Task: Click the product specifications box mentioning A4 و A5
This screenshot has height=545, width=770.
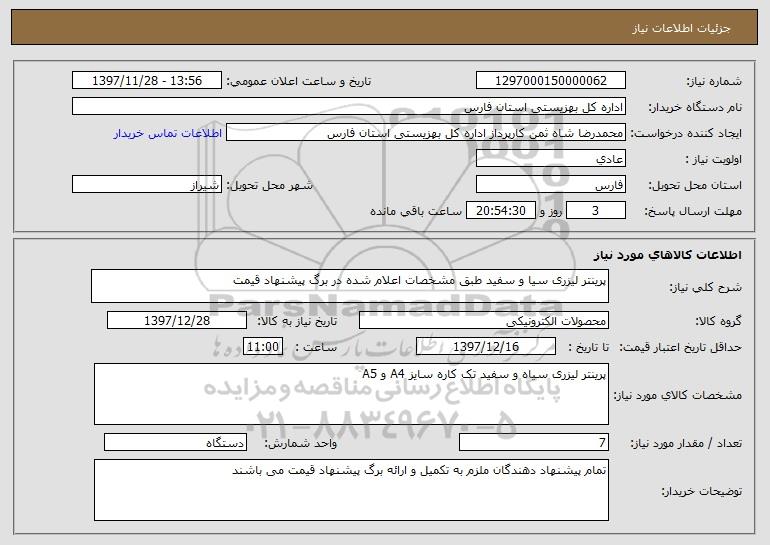Action: click(x=351, y=394)
